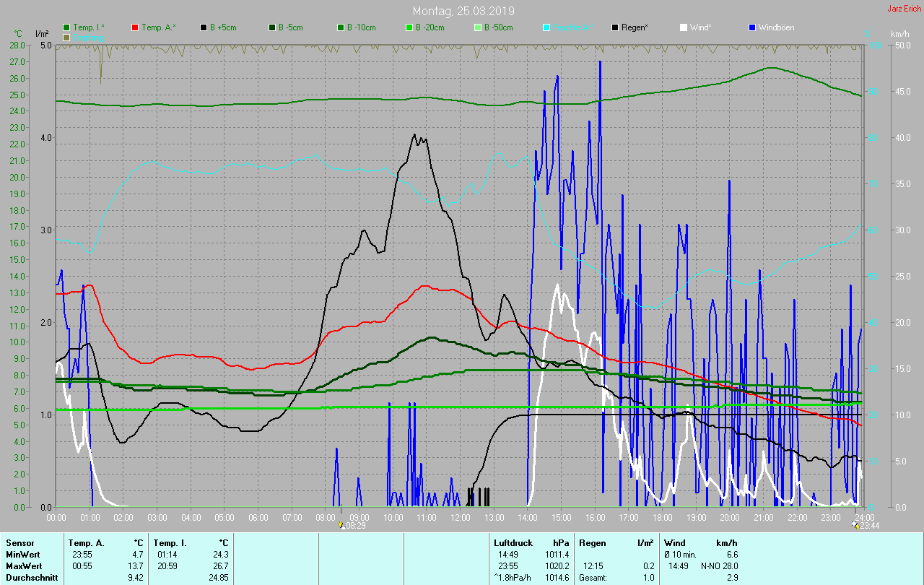Image resolution: width=924 pixels, height=585 pixels.
Task: Click the olive swatch in second legend row
Action: 66,37
